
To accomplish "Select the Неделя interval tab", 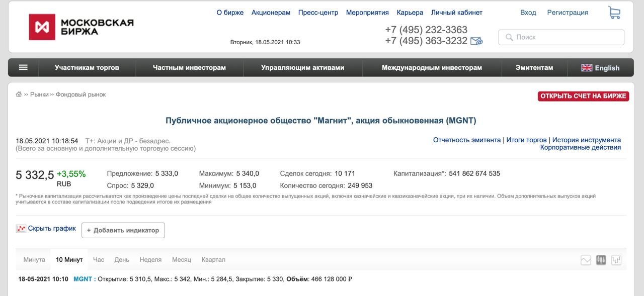I will tap(150, 260).
